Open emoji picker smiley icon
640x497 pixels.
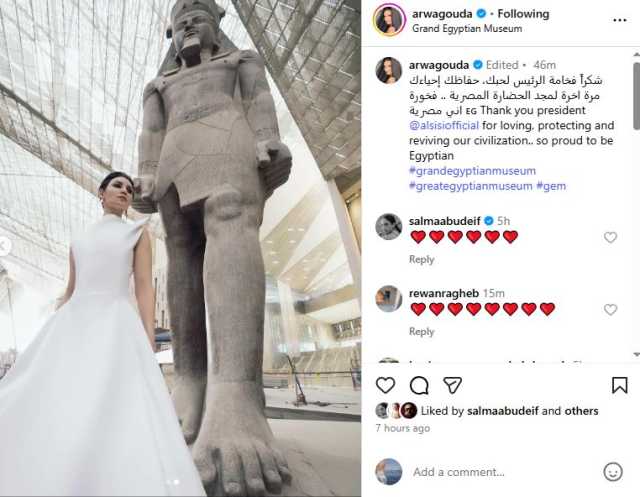click(613, 472)
